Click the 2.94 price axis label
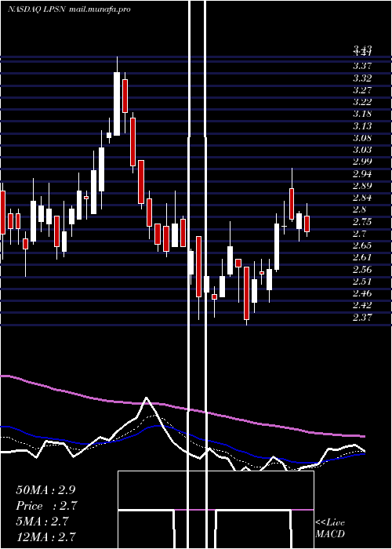 pyautogui.click(x=362, y=173)
